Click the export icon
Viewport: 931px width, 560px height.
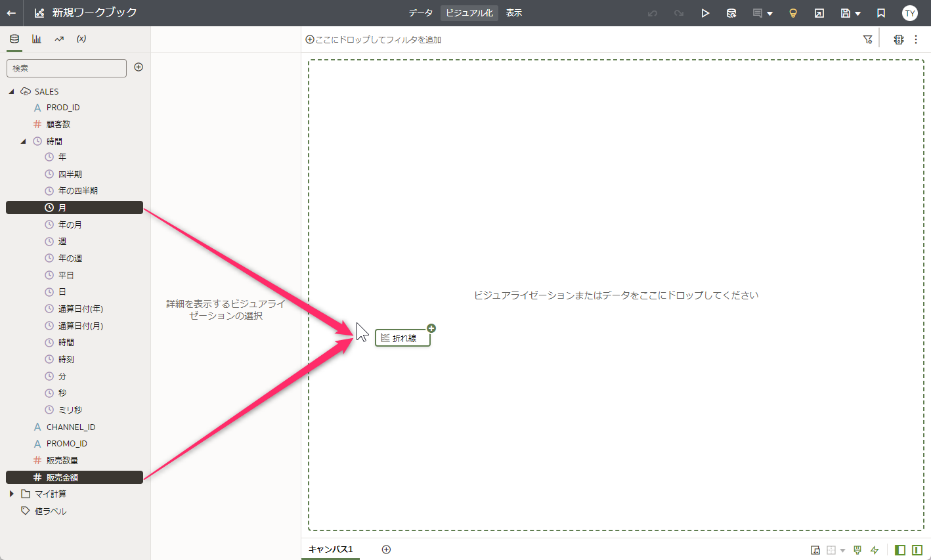pyautogui.click(x=819, y=13)
